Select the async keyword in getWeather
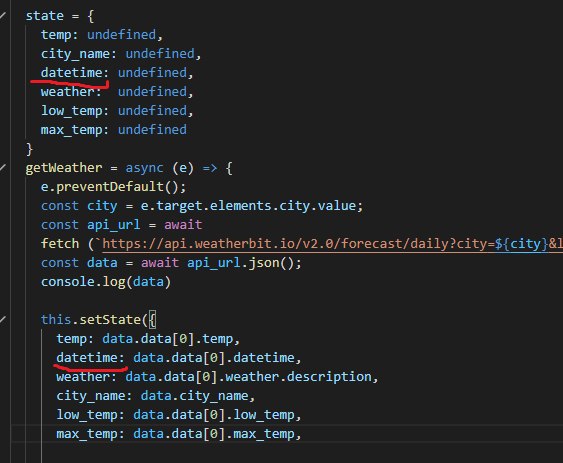This screenshot has height=463, width=563. [x=144, y=168]
